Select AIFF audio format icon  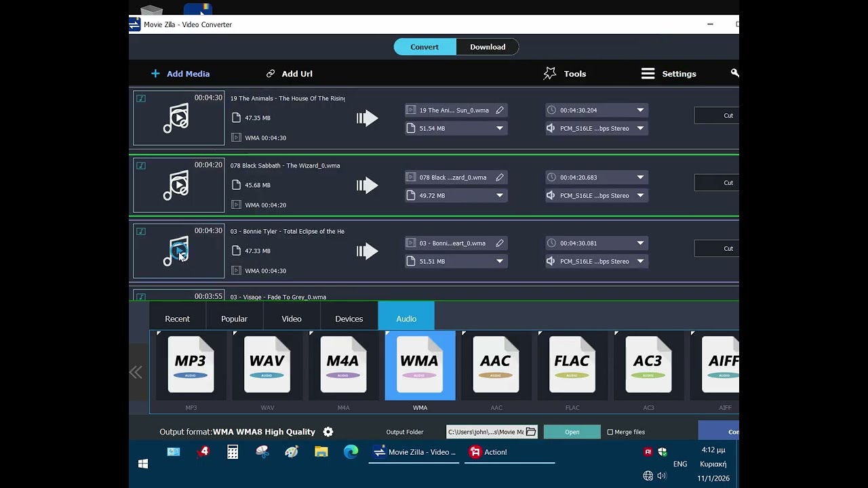719,365
